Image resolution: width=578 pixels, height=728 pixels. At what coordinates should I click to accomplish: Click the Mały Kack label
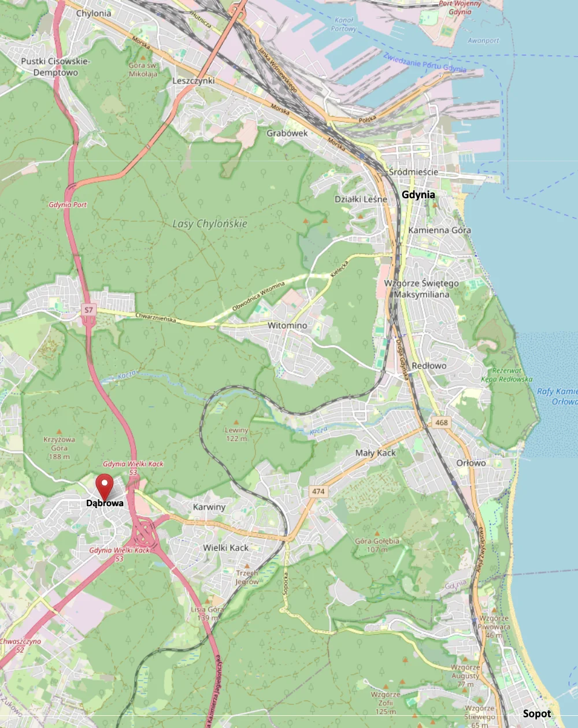pos(376,453)
